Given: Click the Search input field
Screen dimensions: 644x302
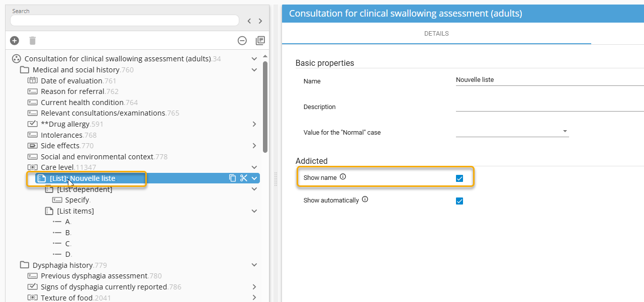Looking at the screenshot, I should 124,21.
